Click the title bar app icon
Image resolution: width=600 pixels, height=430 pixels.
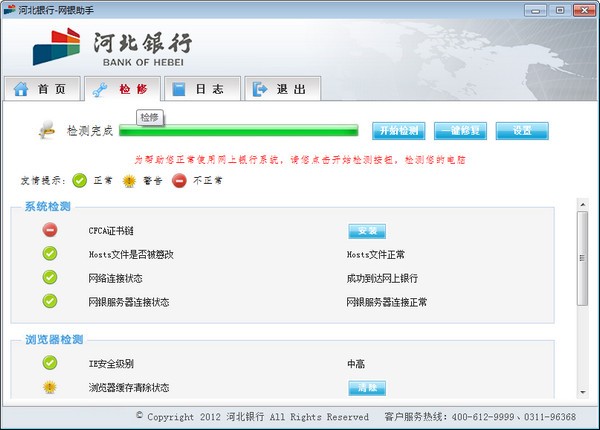(x=10, y=10)
